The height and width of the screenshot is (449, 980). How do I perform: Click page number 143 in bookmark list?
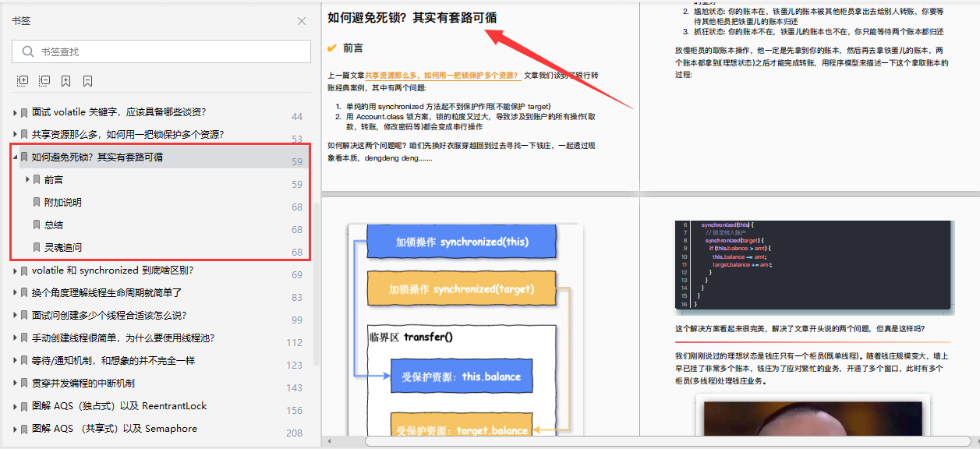pyautogui.click(x=295, y=388)
